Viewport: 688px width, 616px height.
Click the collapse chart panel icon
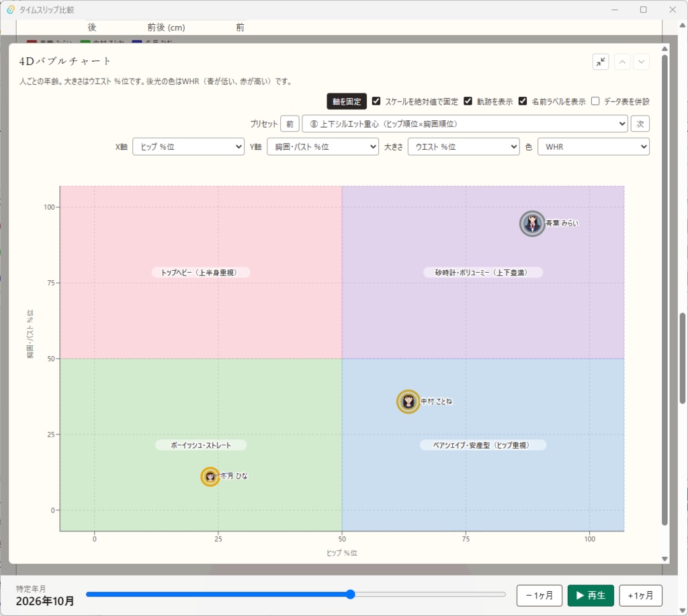point(600,62)
